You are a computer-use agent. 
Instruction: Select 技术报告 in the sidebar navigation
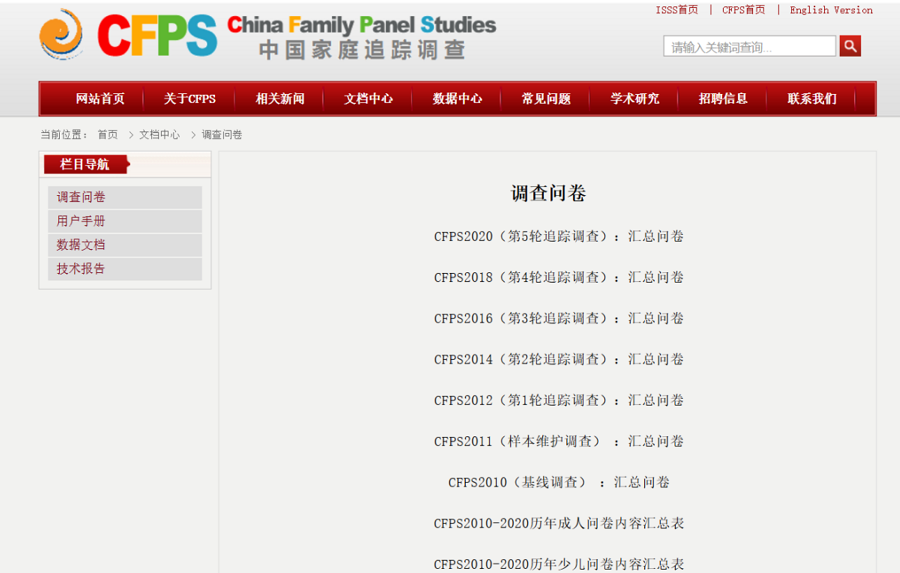[125, 269]
